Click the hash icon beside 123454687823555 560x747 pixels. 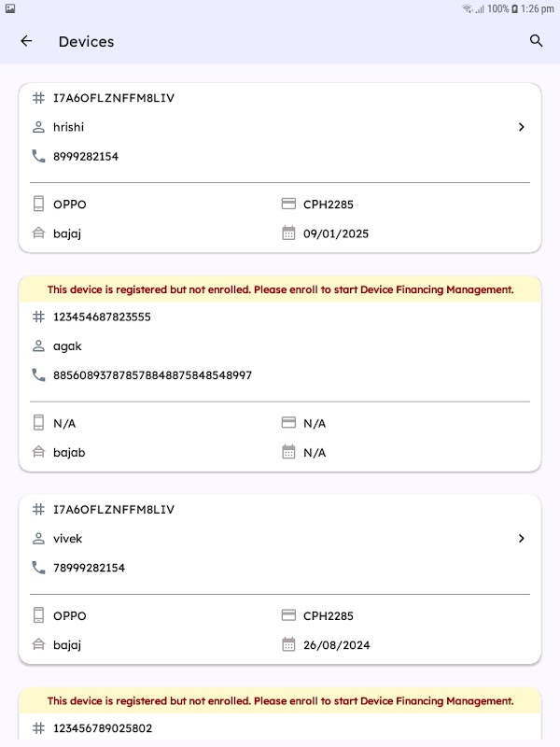click(x=38, y=317)
